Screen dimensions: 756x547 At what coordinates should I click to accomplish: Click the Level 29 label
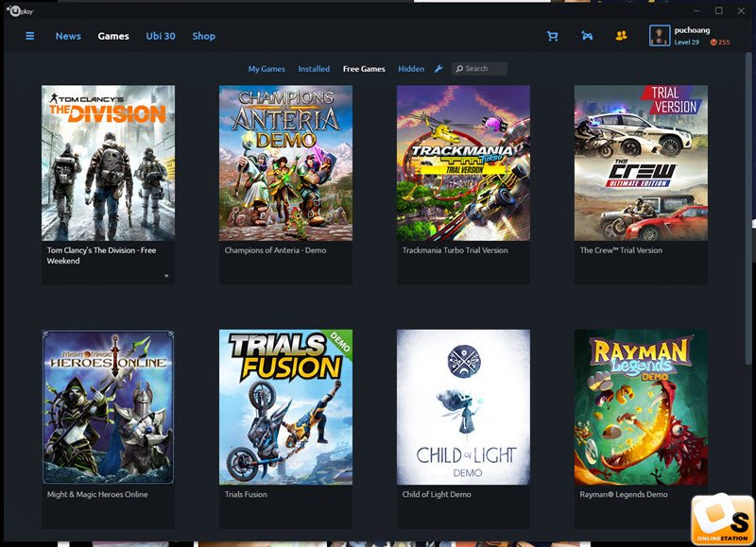coord(687,43)
